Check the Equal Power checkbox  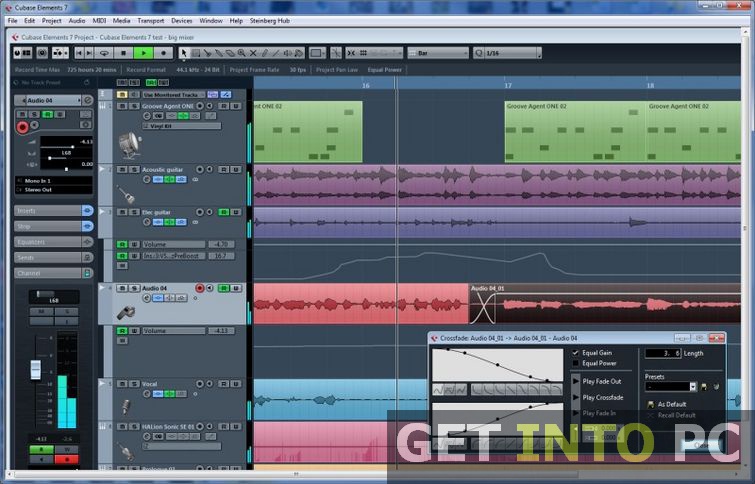pos(575,364)
